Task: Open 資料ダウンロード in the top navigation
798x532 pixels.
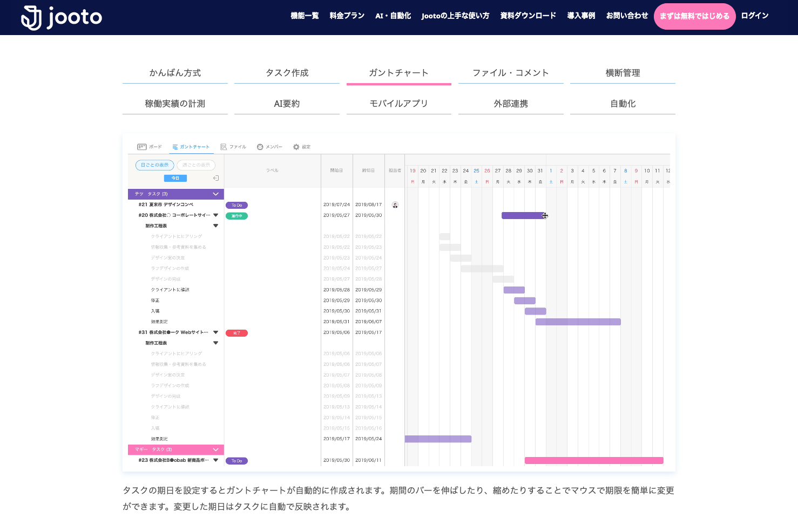Action: (528, 16)
